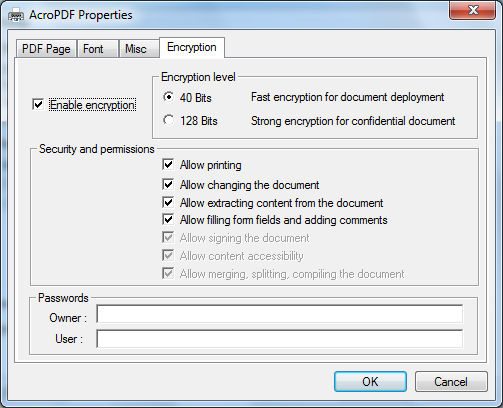The width and height of the screenshot is (503, 408).
Task: Choose 128 Bits strong encryption
Action: coord(169,120)
